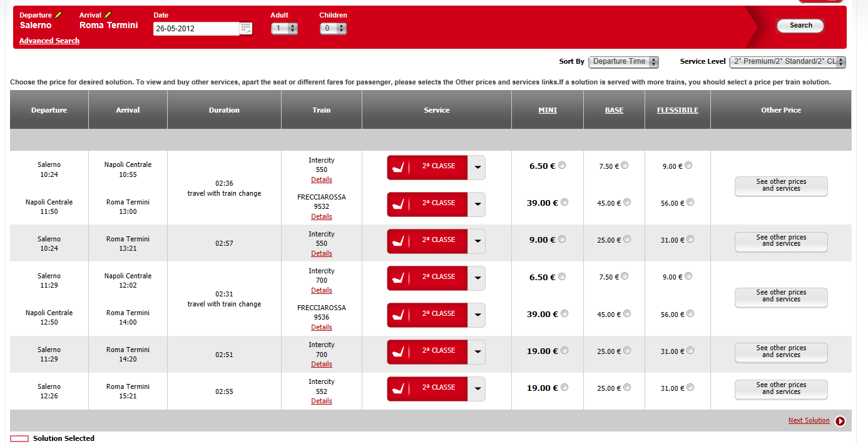This screenshot has height=444, width=868.
Task: Pick BASE 25.00 € for Intercity 550 arriving 13:21
Action: [627, 240]
